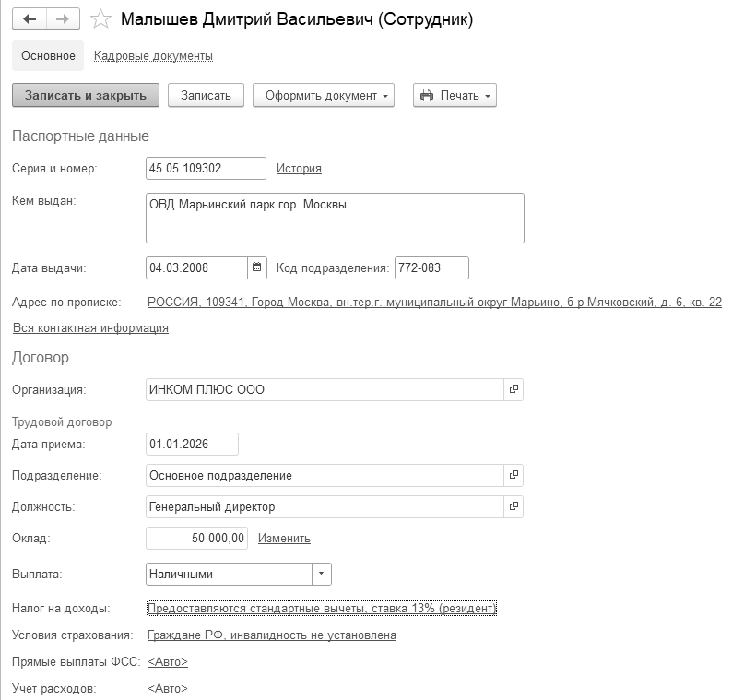The width and height of the screenshot is (732, 700).
Task: Open the Оформить документ dropdown menu
Action: click(x=324, y=95)
